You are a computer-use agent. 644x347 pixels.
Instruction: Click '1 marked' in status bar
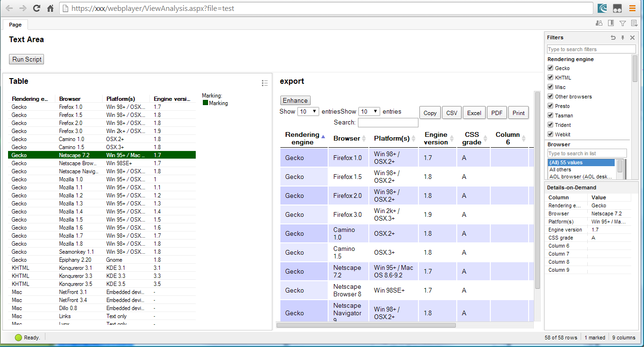point(595,338)
